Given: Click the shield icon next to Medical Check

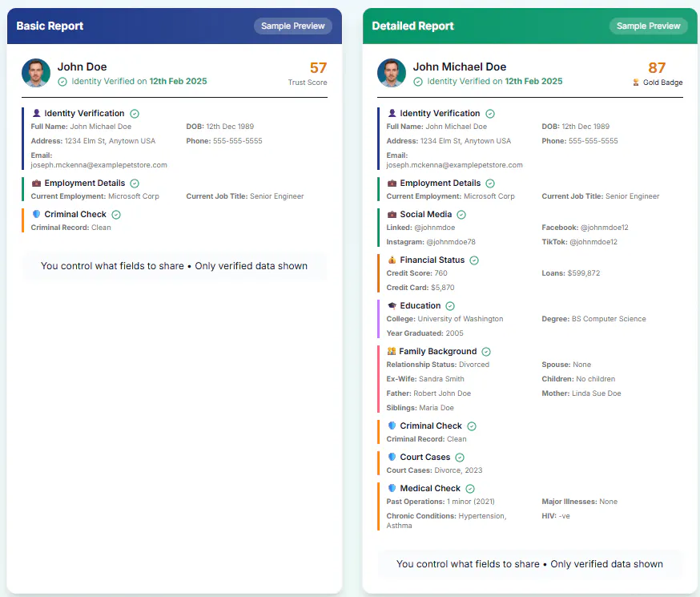Looking at the screenshot, I should [x=392, y=488].
